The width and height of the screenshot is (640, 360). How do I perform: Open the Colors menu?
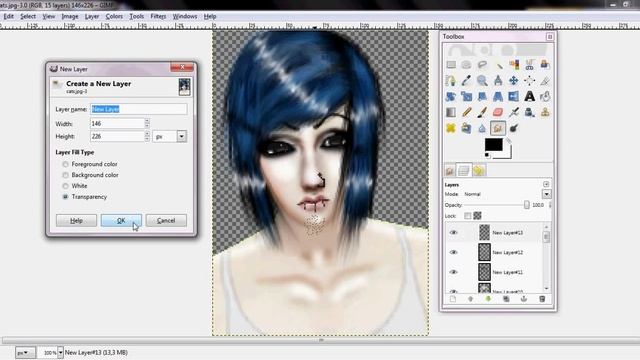(x=114, y=16)
